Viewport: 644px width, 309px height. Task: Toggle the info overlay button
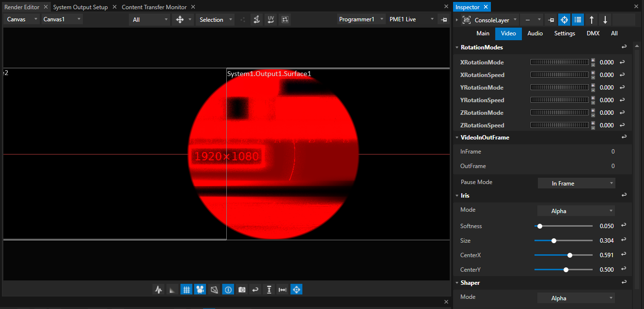[x=228, y=290]
